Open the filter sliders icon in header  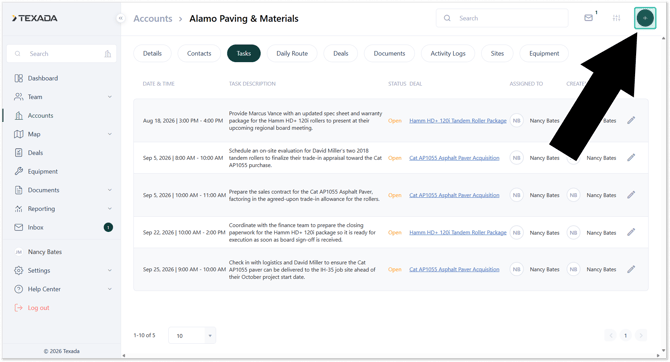[616, 18]
